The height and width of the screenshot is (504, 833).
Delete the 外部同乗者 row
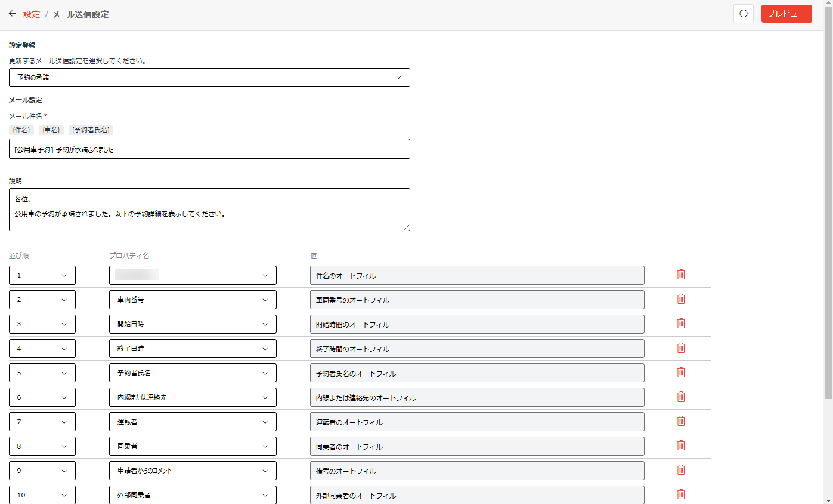coord(681,494)
